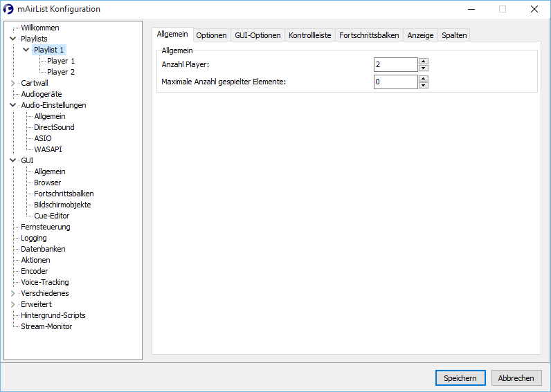
Task: Open Allgemein under Audio-Einstellungen
Action: [x=50, y=116]
